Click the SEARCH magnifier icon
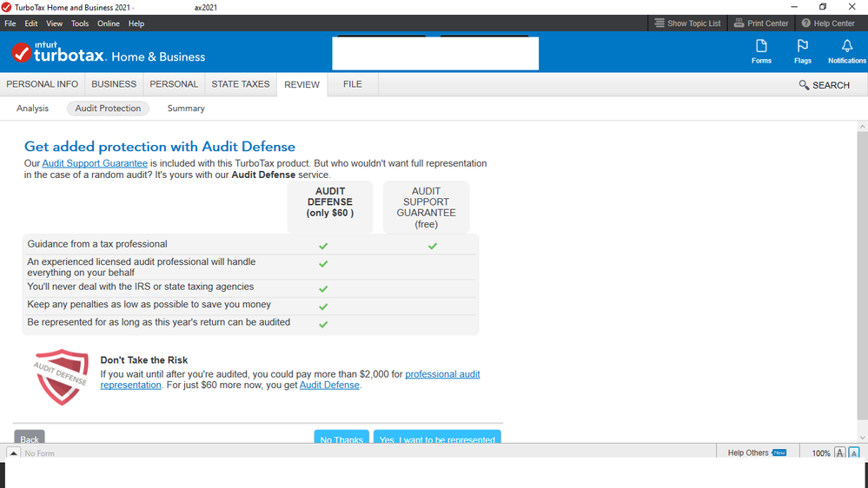 [804, 85]
